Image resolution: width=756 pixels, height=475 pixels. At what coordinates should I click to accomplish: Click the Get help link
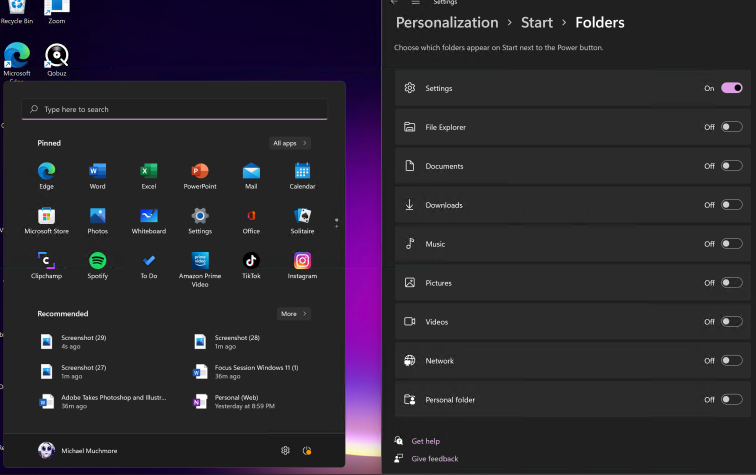[425, 441]
